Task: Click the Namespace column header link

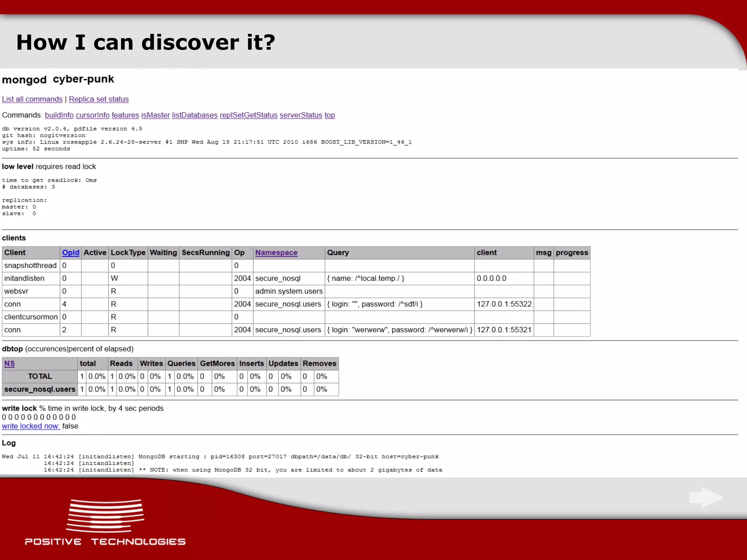Action: tap(276, 253)
